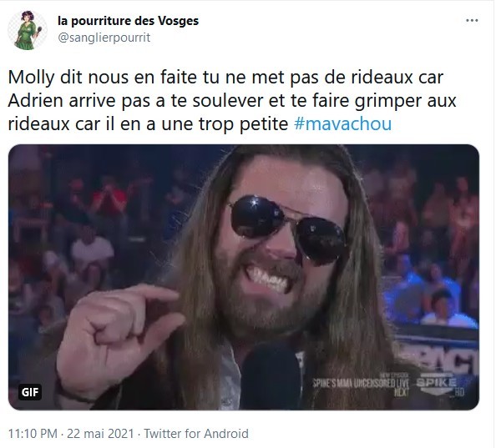Open the Twitter for Android source link
Image resolution: width=496 pixels, height=448 pixels.
[x=196, y=434]
